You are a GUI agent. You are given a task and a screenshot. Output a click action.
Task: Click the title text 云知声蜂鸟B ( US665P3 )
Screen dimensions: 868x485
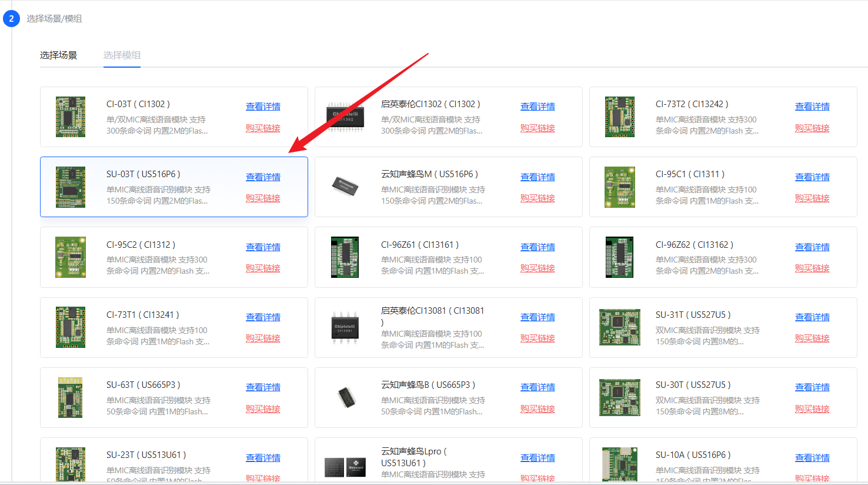point(428,385)
